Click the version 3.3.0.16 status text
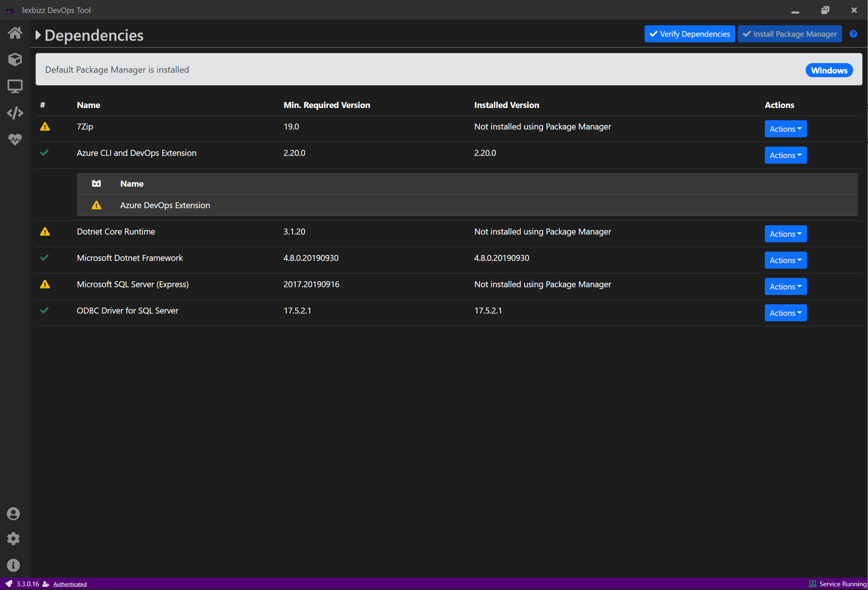The image size is (868, 590). [27, 584]
